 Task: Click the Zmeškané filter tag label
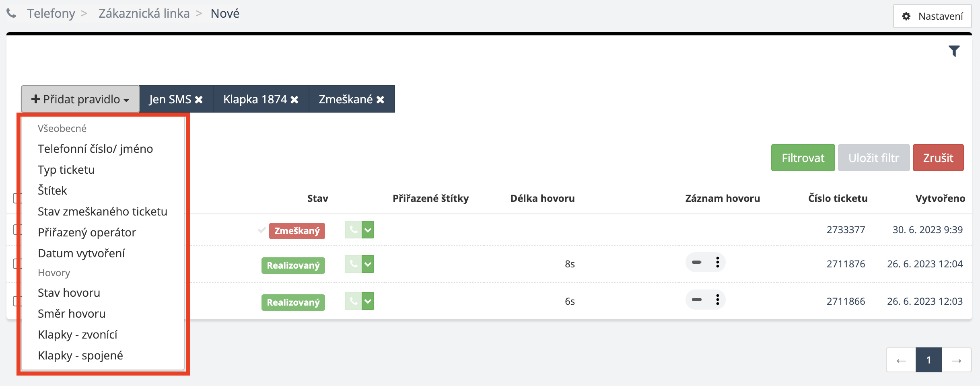[x=346, y=99]
